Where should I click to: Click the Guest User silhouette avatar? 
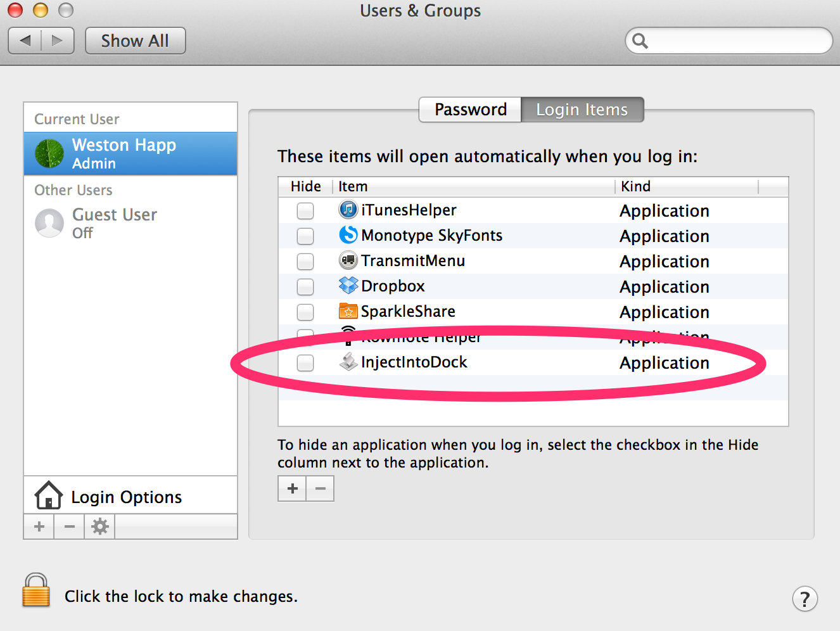[x=49, y=223]
